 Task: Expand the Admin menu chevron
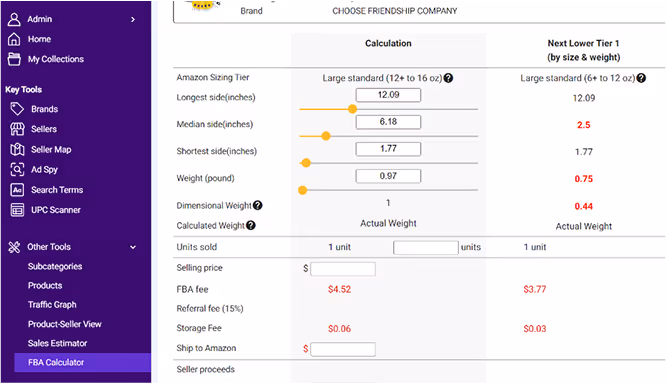pos(133,20)
